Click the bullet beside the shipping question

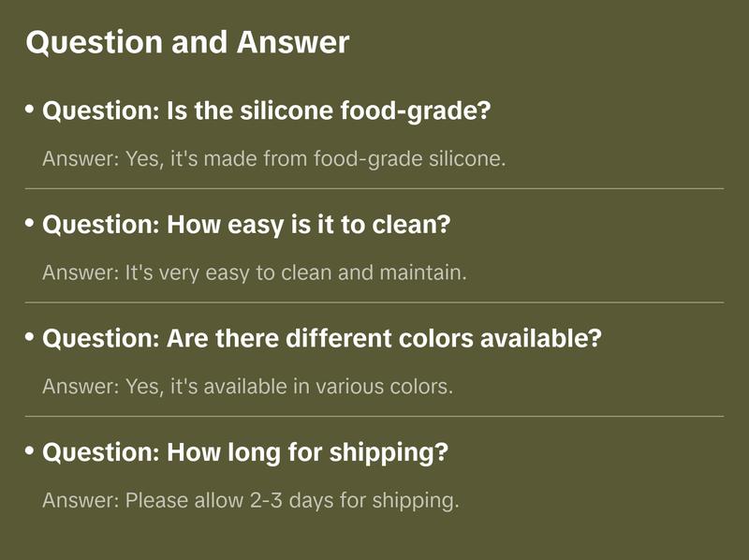(30, 451)
